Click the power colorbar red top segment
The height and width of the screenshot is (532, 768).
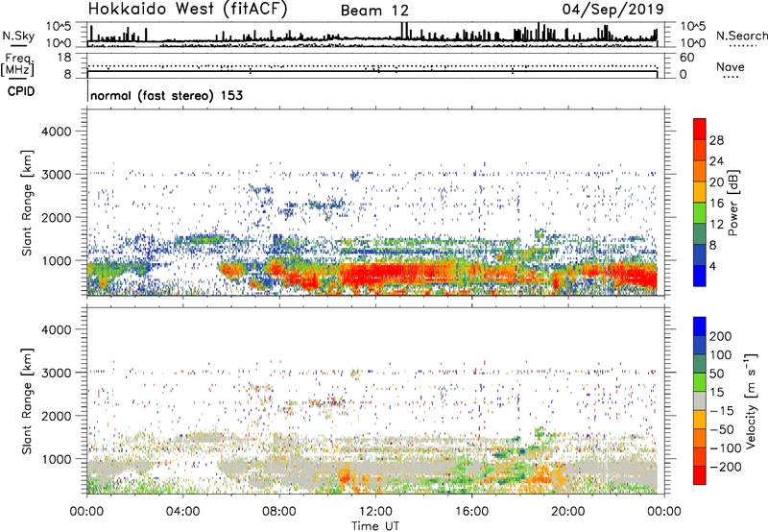[x=700, y=130]
